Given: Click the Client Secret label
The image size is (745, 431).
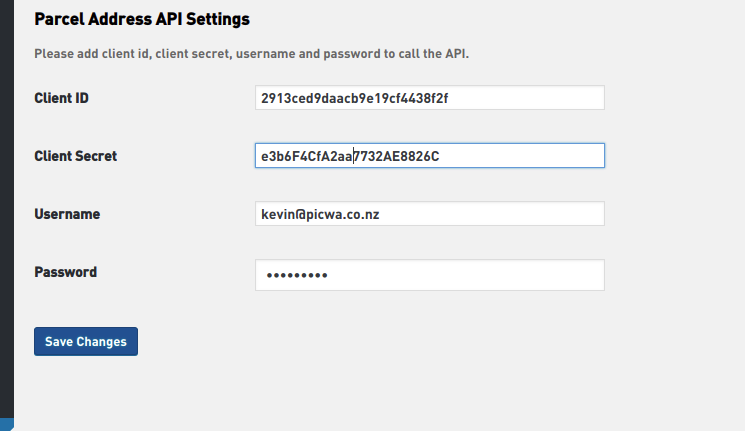Looking at the screenshot, I should coord(76,156).
